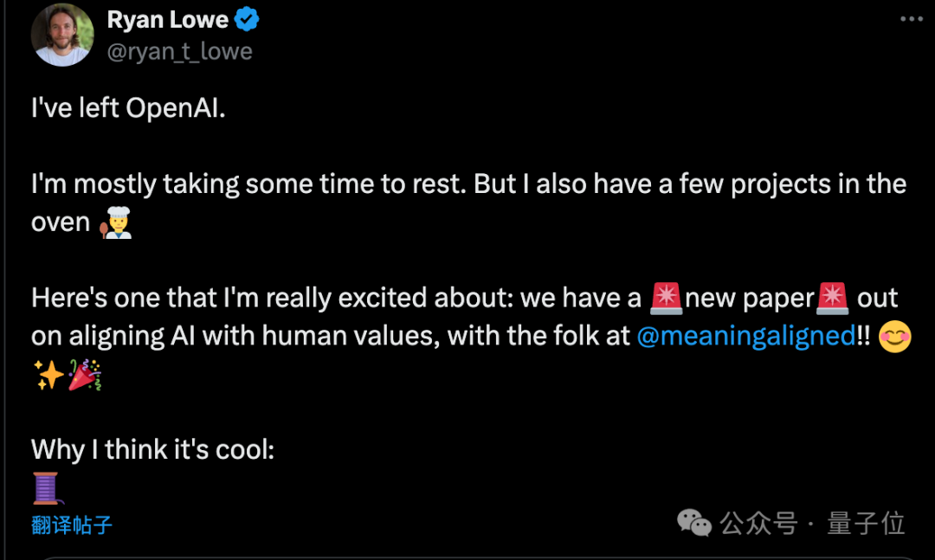The image size is (935, 560).
Task: Click the purple thread spool emoji
Action: click(x=47, y=487)
